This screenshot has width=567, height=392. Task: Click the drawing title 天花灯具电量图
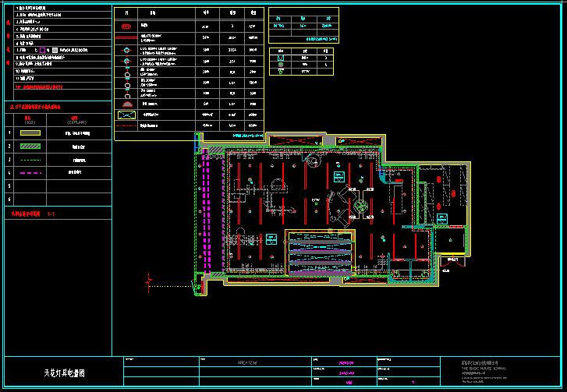(65, 373)
